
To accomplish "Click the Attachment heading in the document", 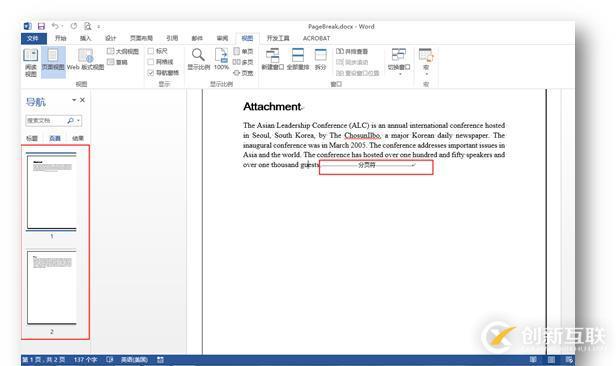I will (272, 106).
